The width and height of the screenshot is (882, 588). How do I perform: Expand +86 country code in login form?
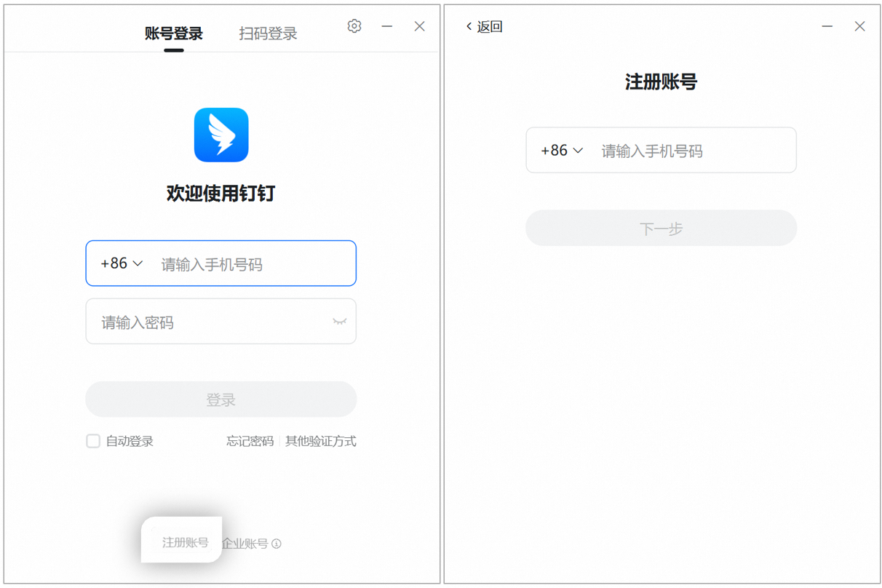pos(122,263)
